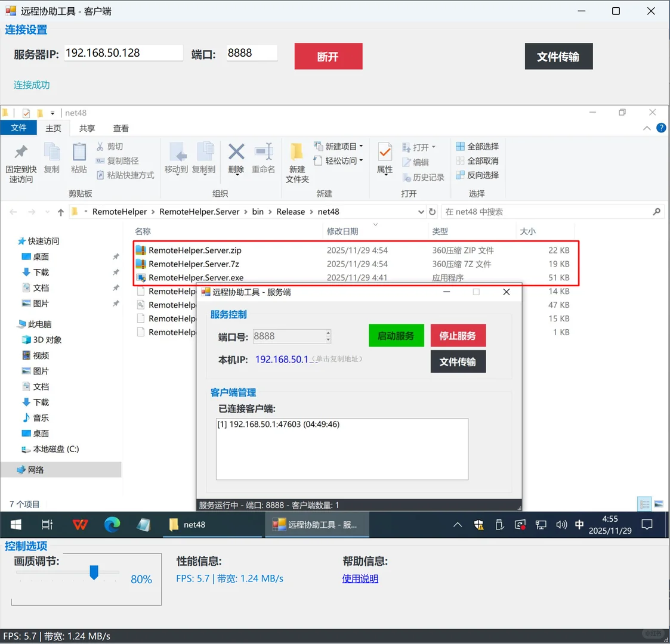This screenshot has height=644, width=670.
Task: Switch to the Share ribbon tab
Action: point(87,128)
